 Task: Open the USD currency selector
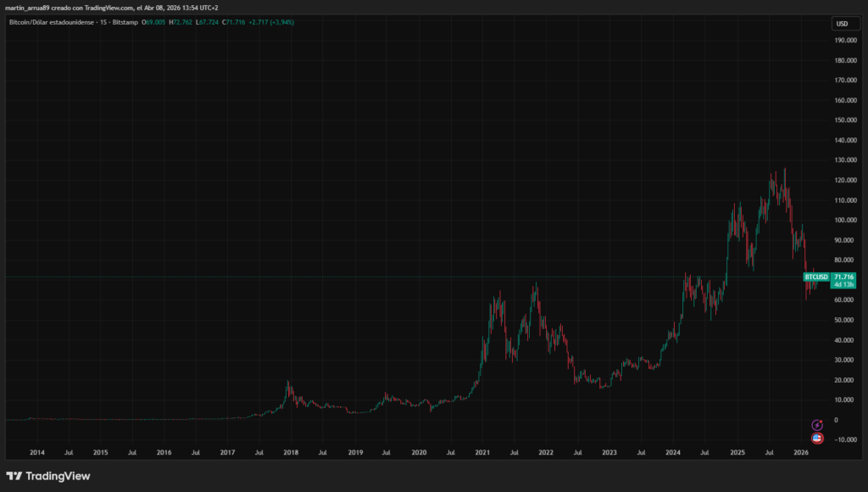tap(844, 23)
